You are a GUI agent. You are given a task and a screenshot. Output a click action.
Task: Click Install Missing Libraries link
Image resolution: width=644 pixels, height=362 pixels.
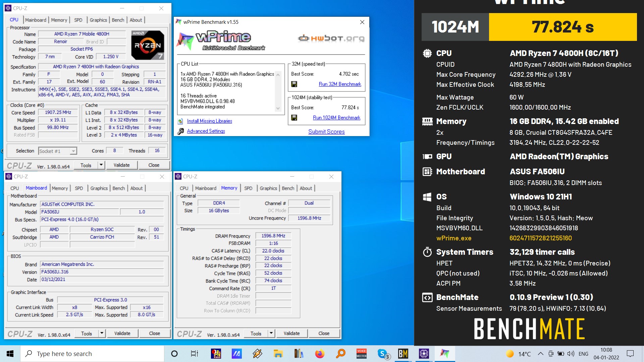pos(210,121)
